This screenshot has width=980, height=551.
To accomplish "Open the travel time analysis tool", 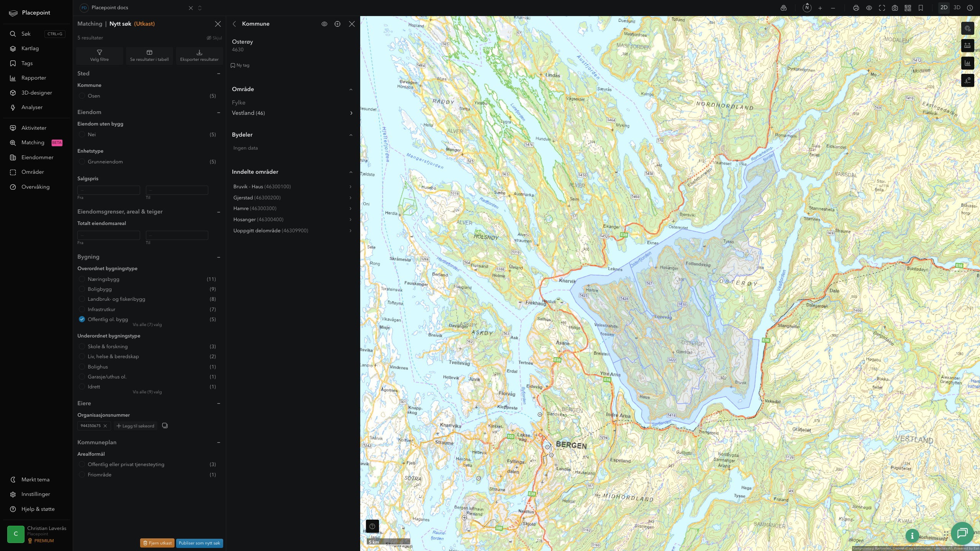I will [967, 80].
